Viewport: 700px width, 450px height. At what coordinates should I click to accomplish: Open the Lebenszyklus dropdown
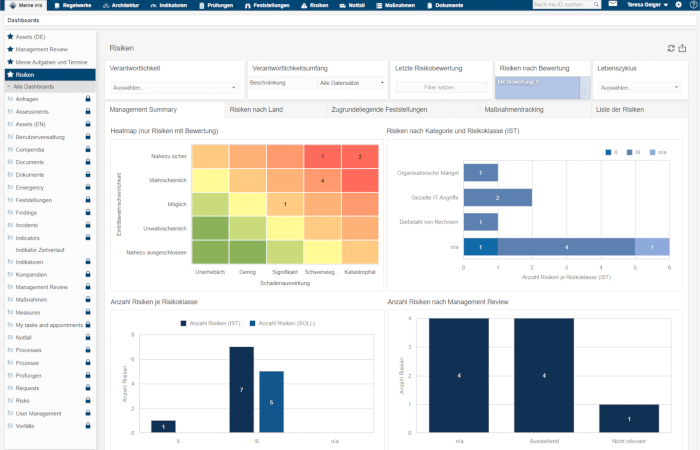coord(640,87)
